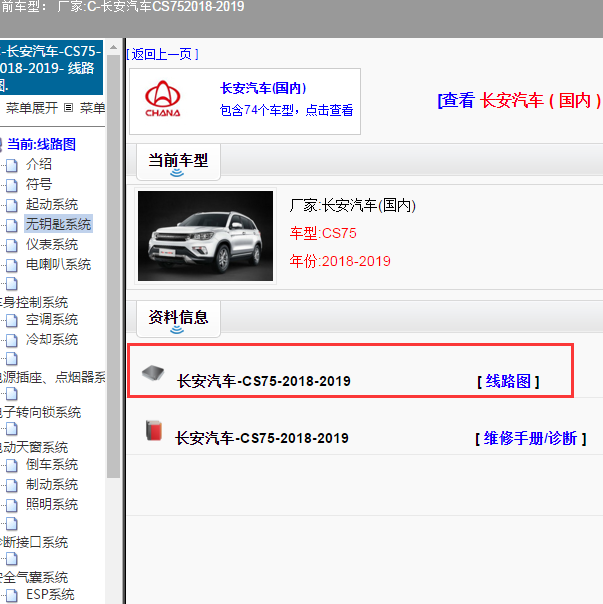Image resolution: width=603 pixels, height=604 pixels.
Task: Open the 子转向锁系统 tree item
Action: point(40,413)
